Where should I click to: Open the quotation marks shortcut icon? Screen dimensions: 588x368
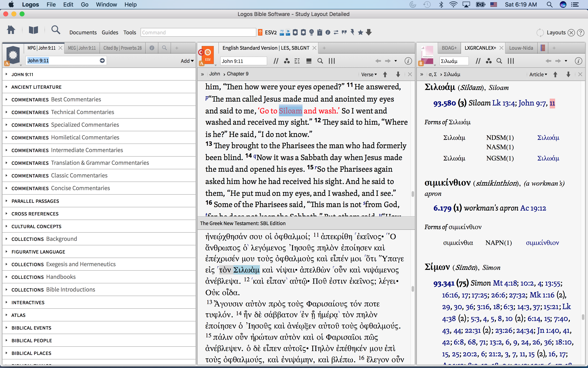(344, 32)
